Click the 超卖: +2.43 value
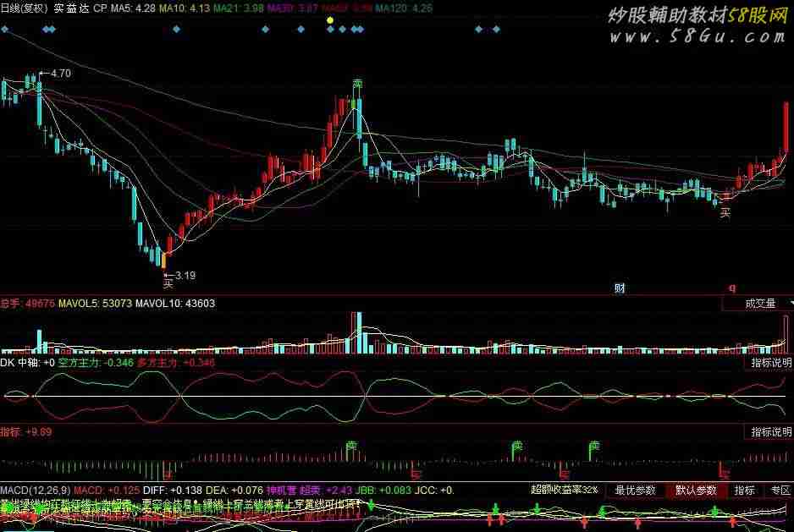The width and height of the screenshot is (794, 532). click(326, 491)
